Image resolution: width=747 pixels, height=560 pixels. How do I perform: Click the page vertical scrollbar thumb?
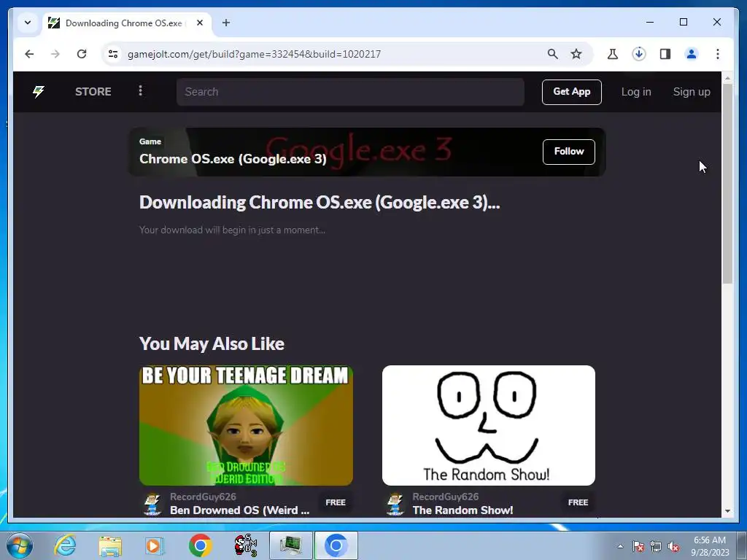[727, 184]
